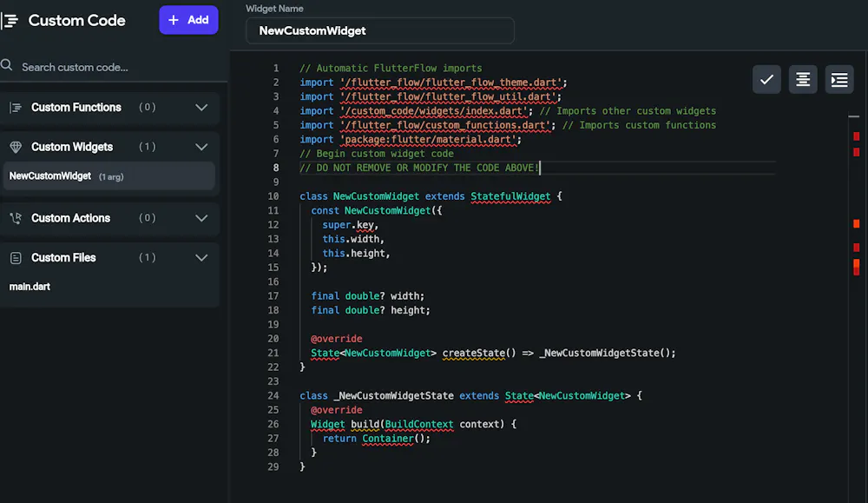868x503 pixels.
Task: Click the plus icon in Add button
Action: [x=174, y=20]
